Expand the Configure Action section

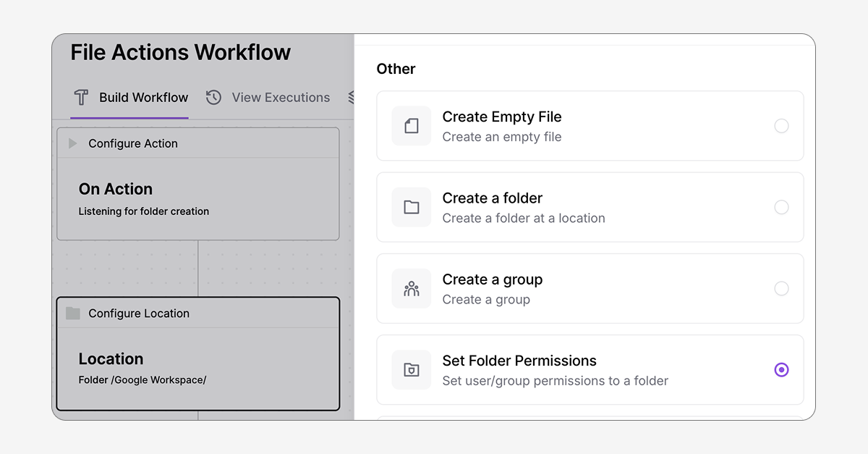[x=72, y=143]
